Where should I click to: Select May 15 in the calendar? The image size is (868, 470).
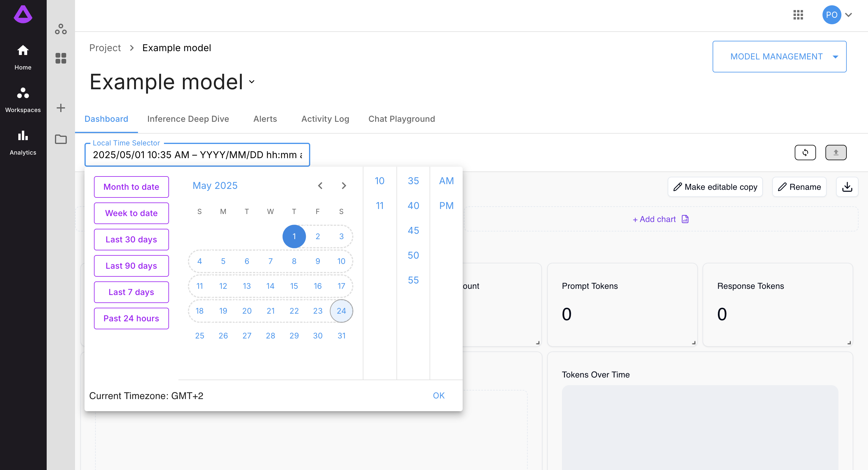coord(294,286)
